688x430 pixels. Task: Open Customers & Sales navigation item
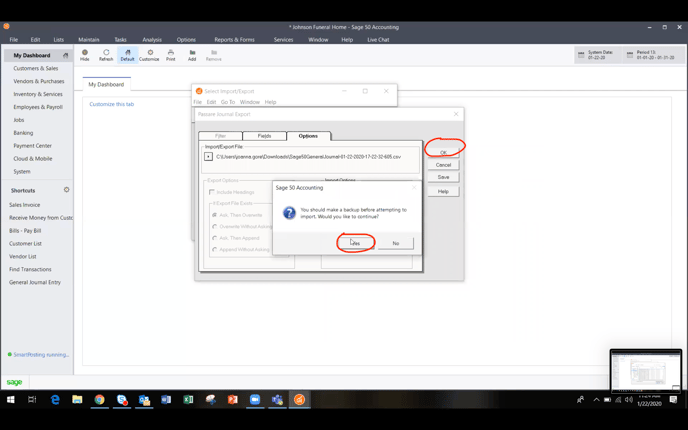point(36,68)
